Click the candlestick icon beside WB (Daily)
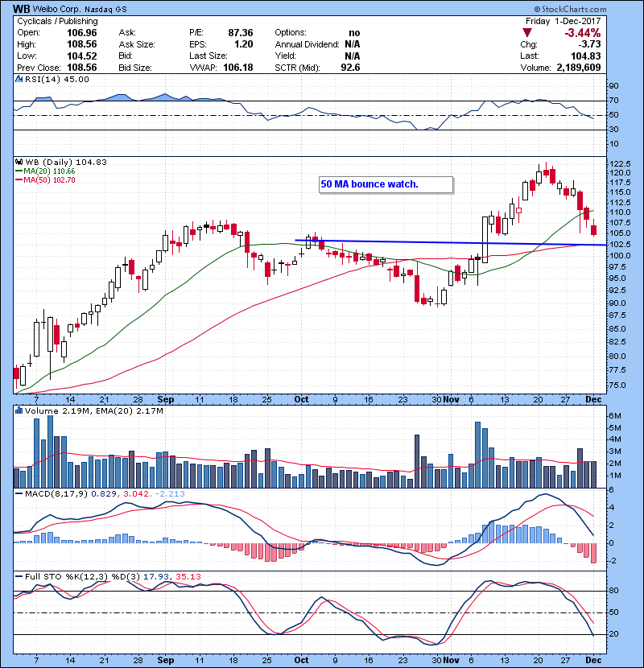This screenshot has height=668, width=644. pos(19,163)
